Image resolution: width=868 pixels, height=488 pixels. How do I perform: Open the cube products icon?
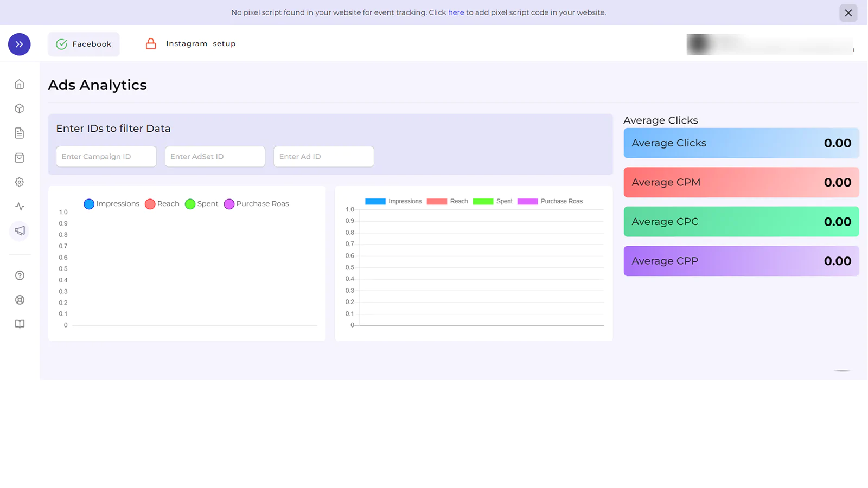20,108
